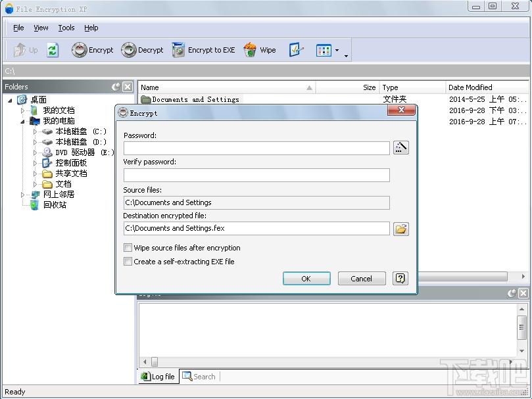The image size is (532, 399).
Task: Sort file list by Name column
Action: [x=227, y=87]
